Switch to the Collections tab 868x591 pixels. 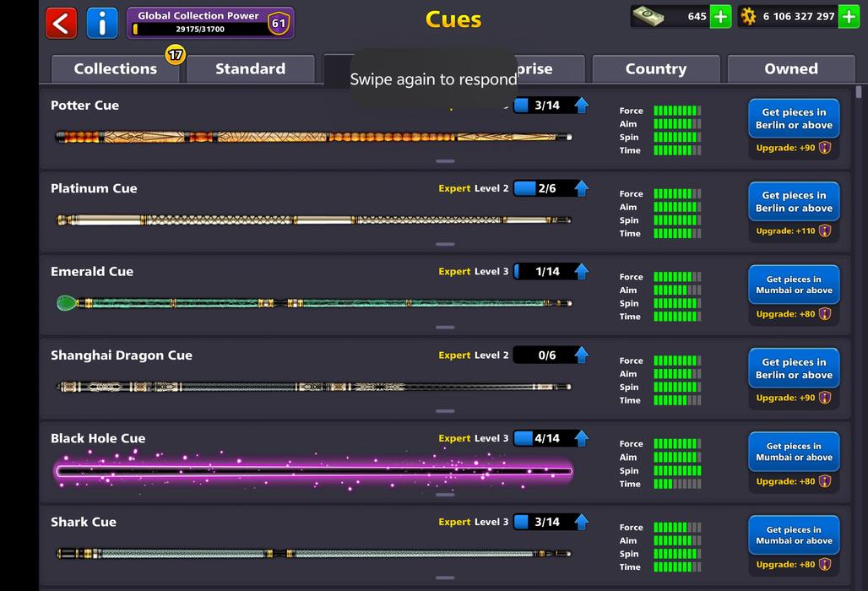click(115, 69)
